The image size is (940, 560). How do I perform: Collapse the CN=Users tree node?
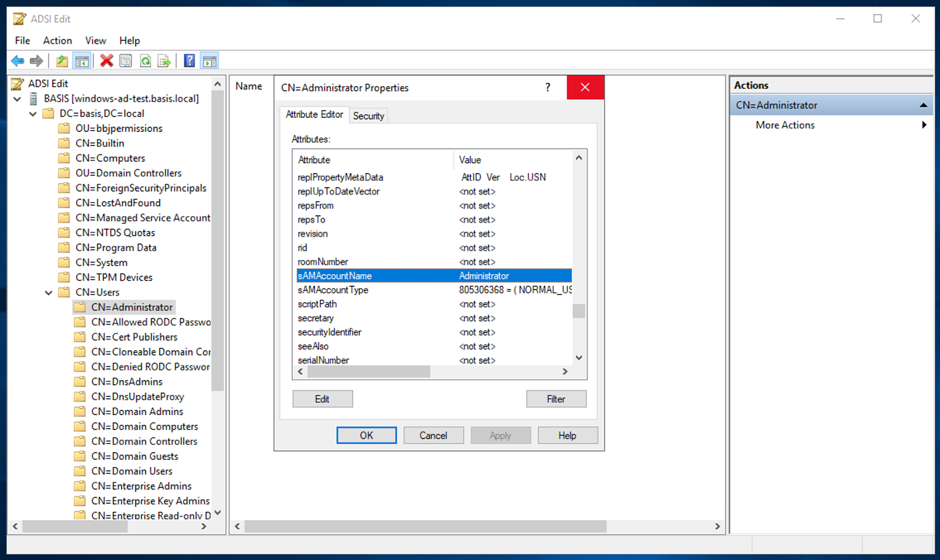pos(49,292)
